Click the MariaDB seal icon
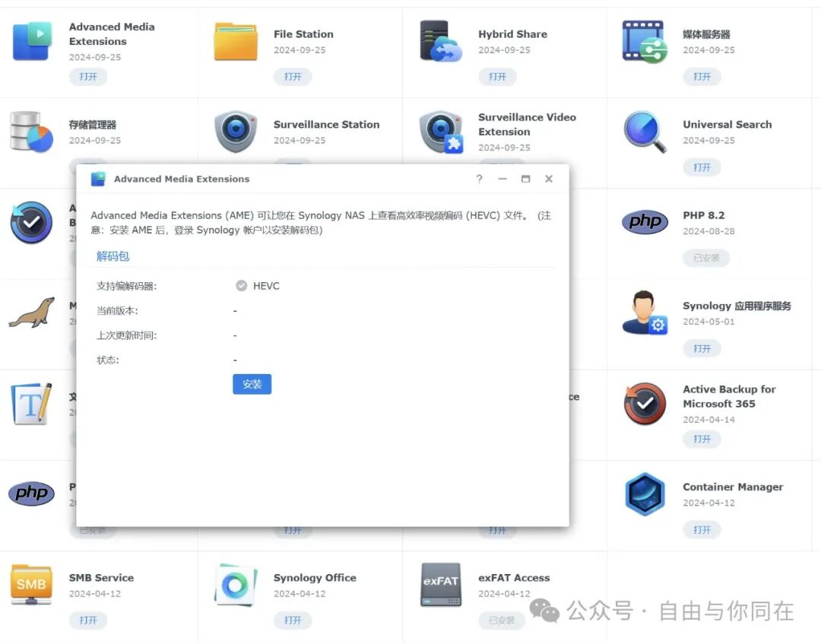This screenshot has height=644, width=821. tap(33, 312)
